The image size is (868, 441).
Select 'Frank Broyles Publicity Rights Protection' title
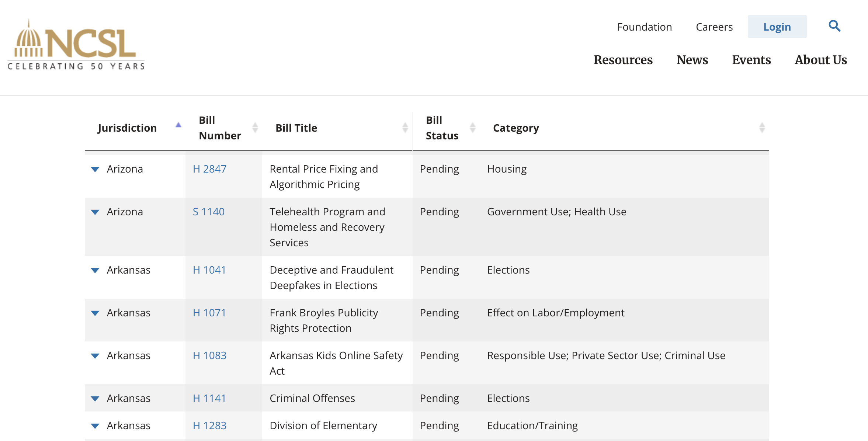pyautogui.click(x=324, y=320)
